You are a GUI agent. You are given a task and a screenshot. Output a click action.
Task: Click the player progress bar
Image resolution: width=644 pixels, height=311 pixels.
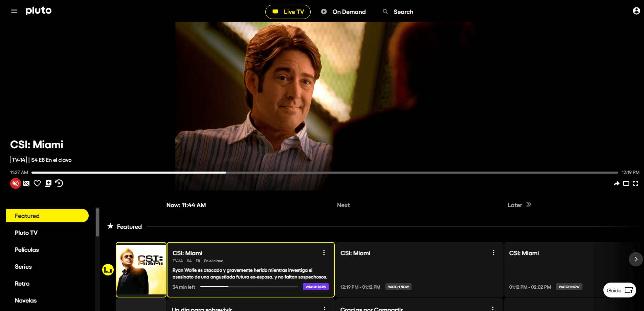coord(325,173)
